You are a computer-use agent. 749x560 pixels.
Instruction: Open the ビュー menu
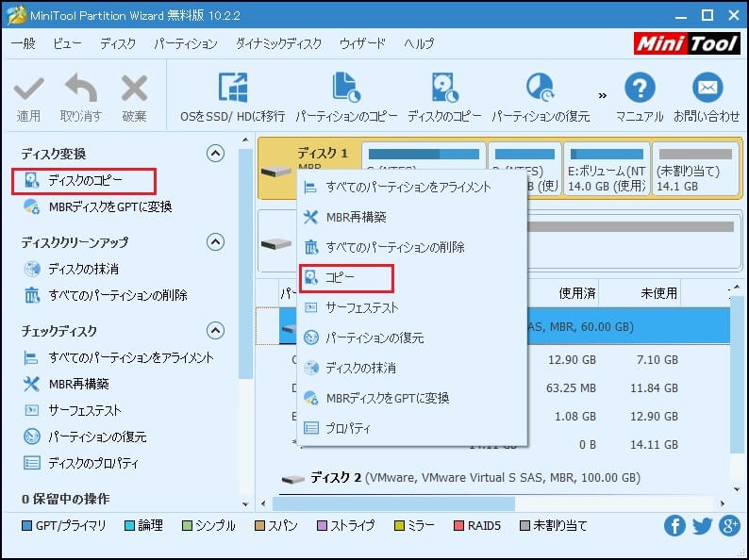coord(67,44)
